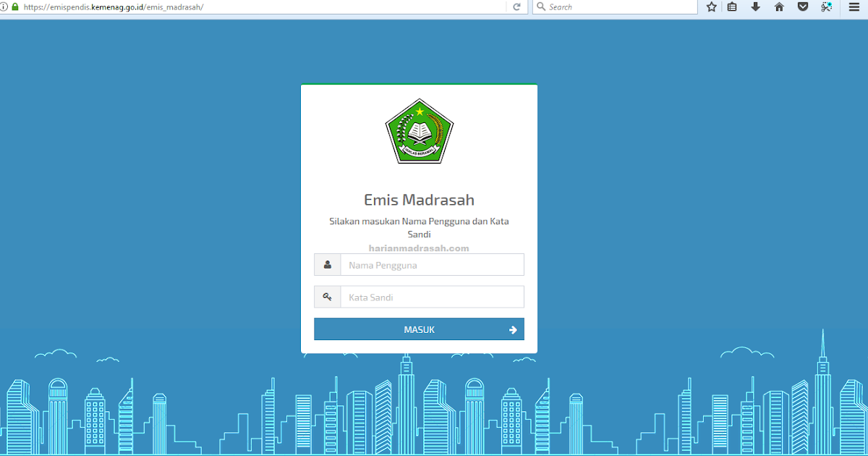The height and width of the screenshot is (456, 868).
Task: Open the search engine magnifier dropdown
Action: pos(541,7)
